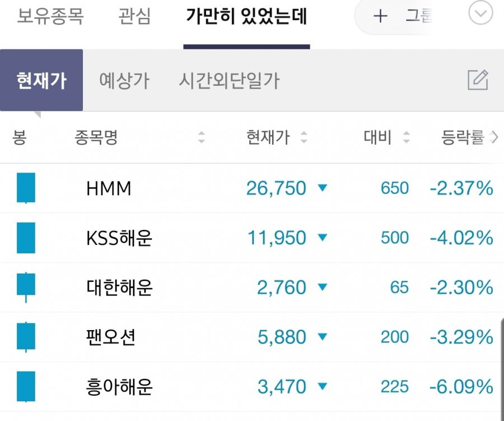
Task: Select 흥아해운 price 3,470
Action: click(x=282, y=387)
